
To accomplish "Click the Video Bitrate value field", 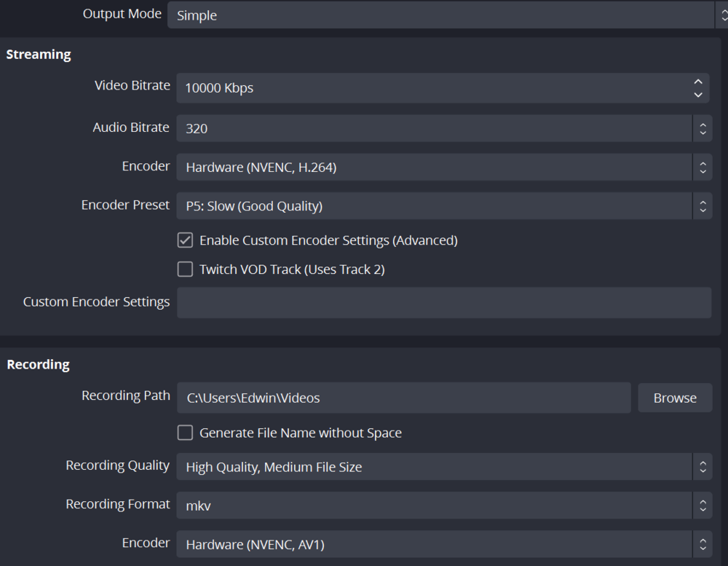I will 430,88.
